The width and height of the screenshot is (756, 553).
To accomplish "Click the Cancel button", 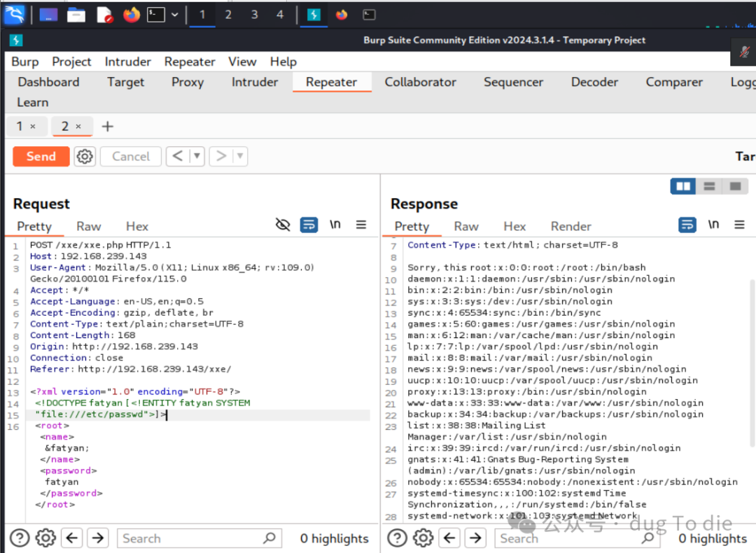I will [131, 156].
